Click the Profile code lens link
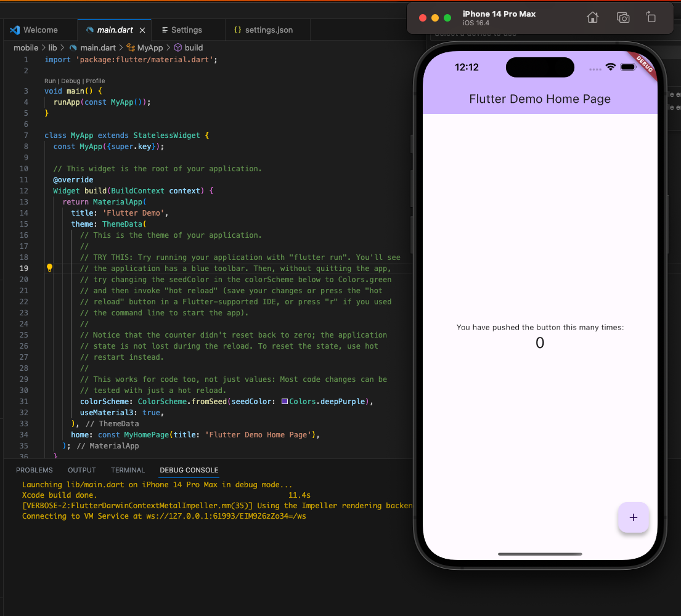 click(96, 81)
